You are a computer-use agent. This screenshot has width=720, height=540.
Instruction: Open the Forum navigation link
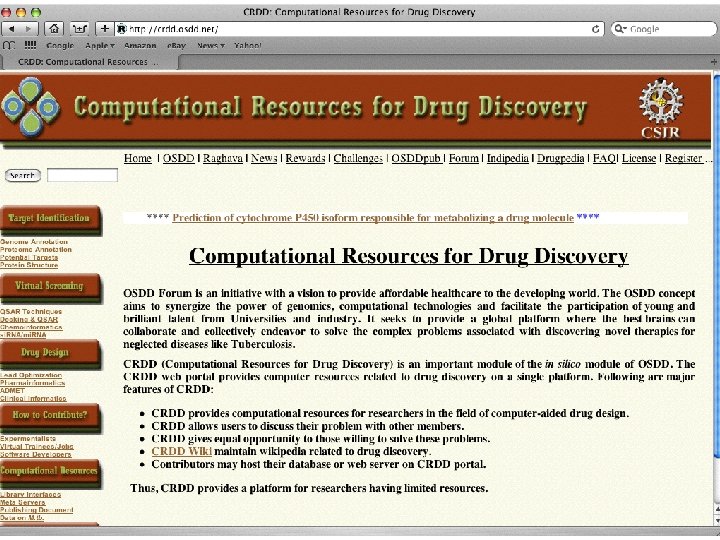click(464, 158)
